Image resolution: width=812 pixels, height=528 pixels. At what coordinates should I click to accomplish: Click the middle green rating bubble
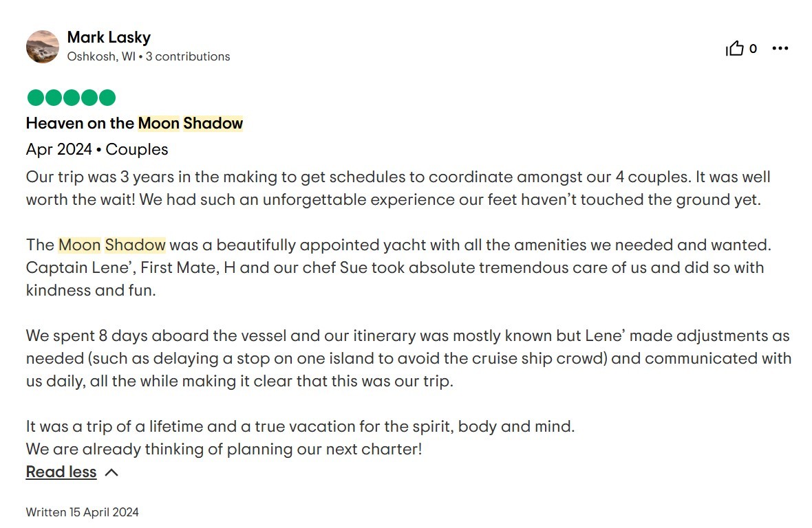(72, 98)
